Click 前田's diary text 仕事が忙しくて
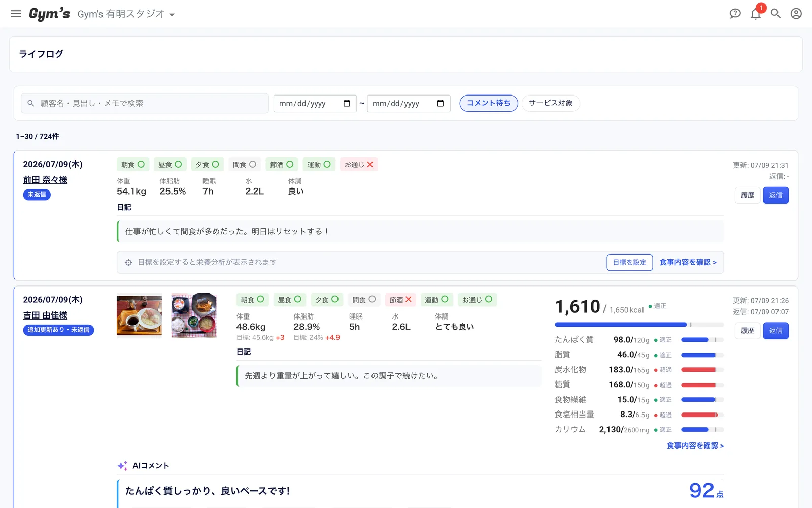This screenshot has width=812, height=508. [227, 232]
